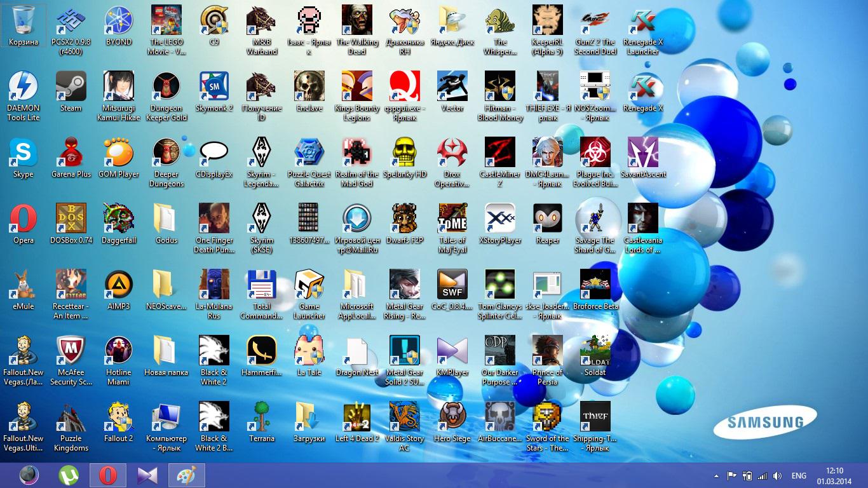Show hidden system tray icons
This screenshot has height=488, width=868.
[717, 476]
